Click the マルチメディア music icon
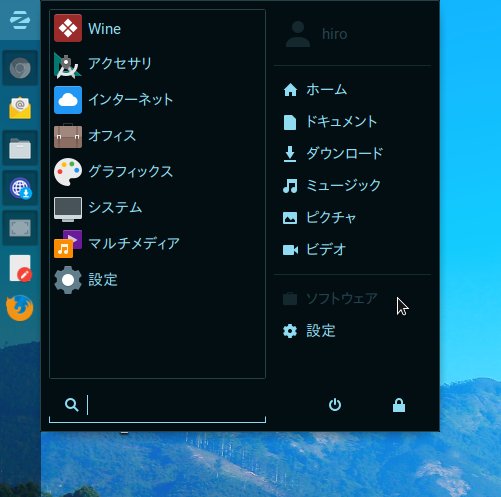Image resolution: width=501 pixels, height=497 pixels. 68,244
